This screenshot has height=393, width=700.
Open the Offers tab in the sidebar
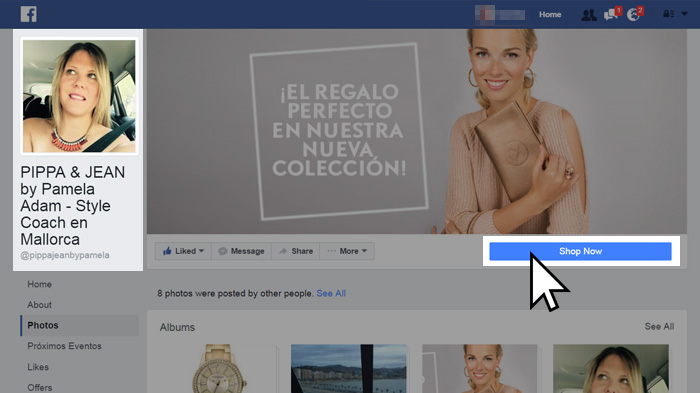point(40,387)
